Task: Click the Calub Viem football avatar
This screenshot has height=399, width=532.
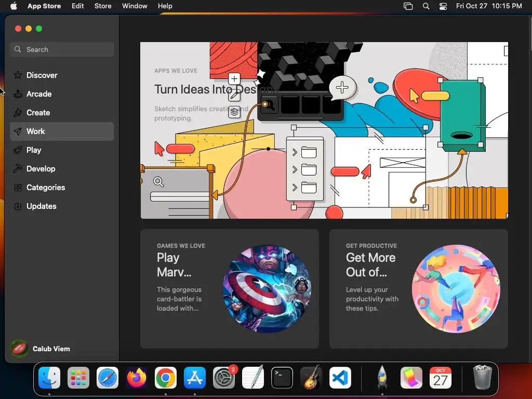Action: pos(19,349)
